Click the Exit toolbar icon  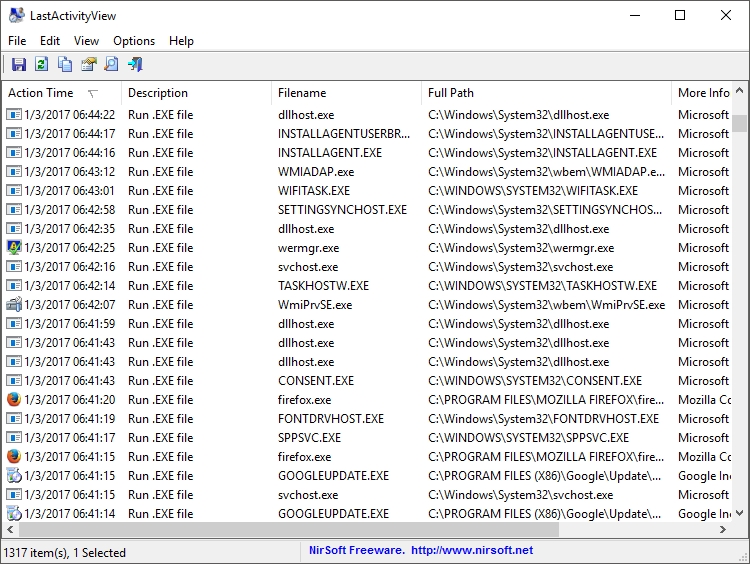point(135,64)
